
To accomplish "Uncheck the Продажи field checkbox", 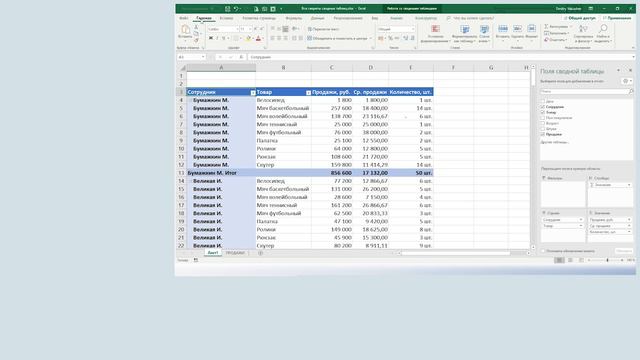I will coord(543,134).
